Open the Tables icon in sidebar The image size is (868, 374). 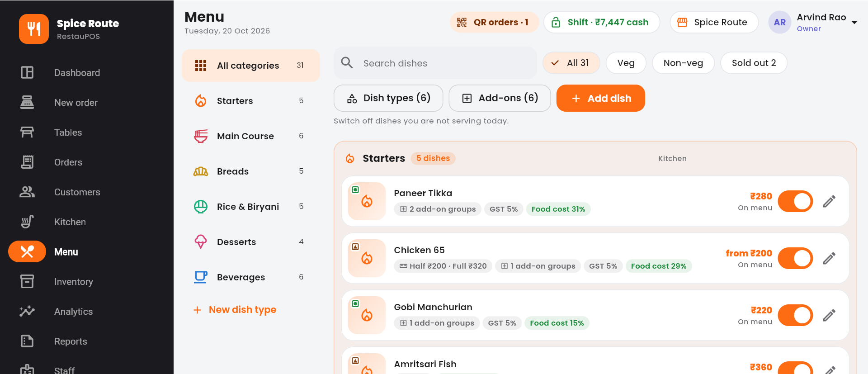pyautogui.click(x=27, y=133)
